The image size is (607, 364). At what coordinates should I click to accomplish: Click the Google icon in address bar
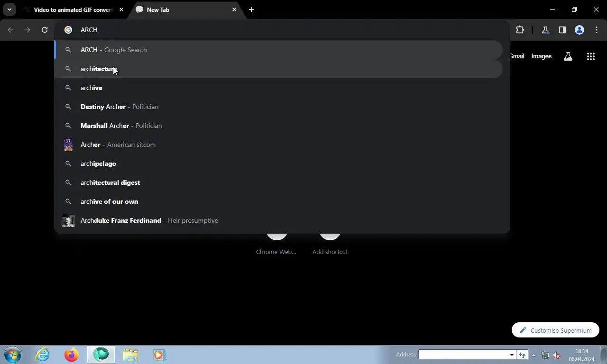click(x=68, y=30)
